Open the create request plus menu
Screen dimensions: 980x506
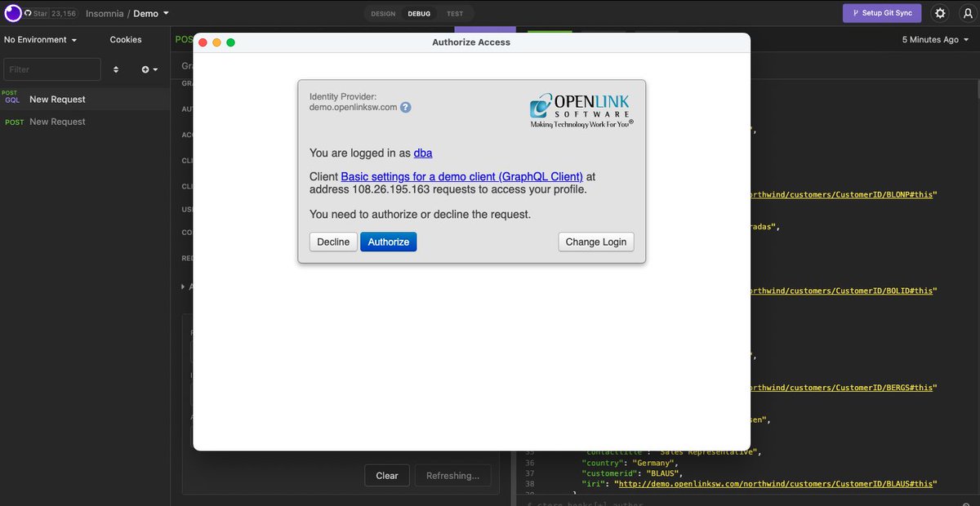pyautogui.click(x=149, y=69)
